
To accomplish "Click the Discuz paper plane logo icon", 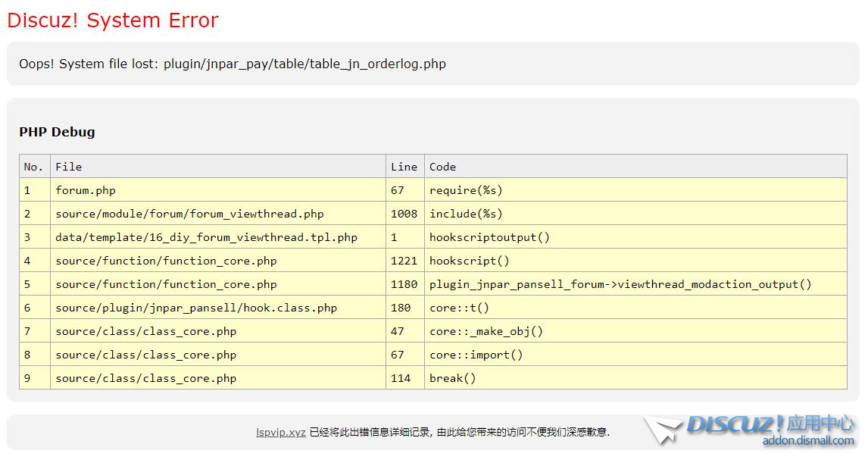I will click(x=664, y=430).
